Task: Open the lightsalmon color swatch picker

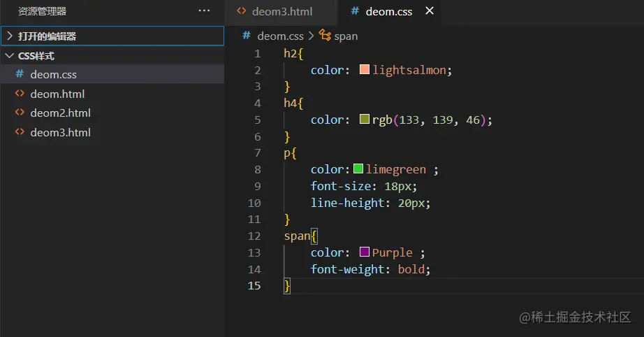Action: pos(365,69)
